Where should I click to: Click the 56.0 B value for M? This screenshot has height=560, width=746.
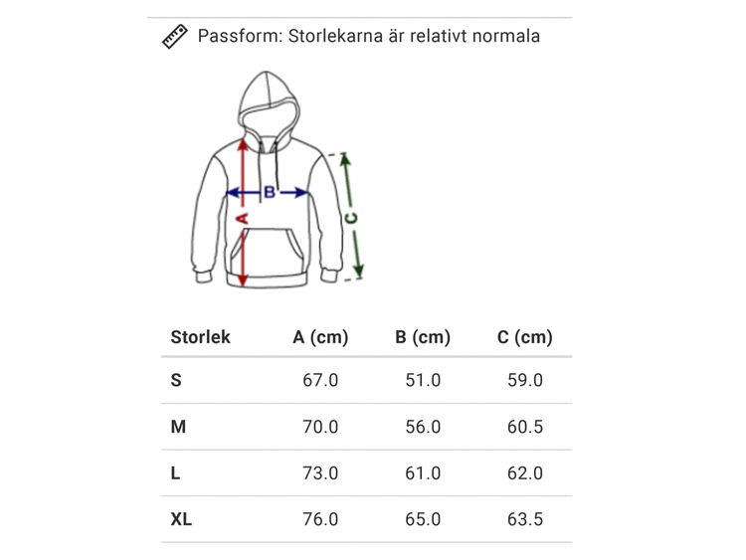(423, 427)
